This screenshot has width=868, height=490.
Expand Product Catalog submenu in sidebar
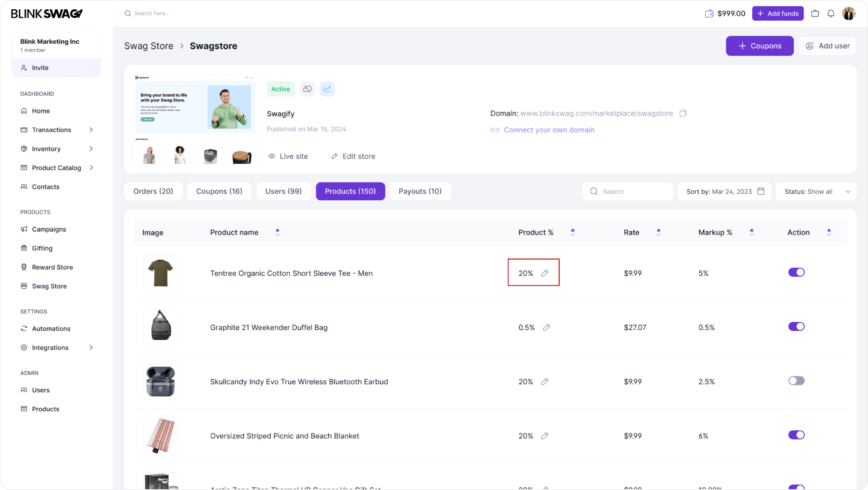point(91,168)
